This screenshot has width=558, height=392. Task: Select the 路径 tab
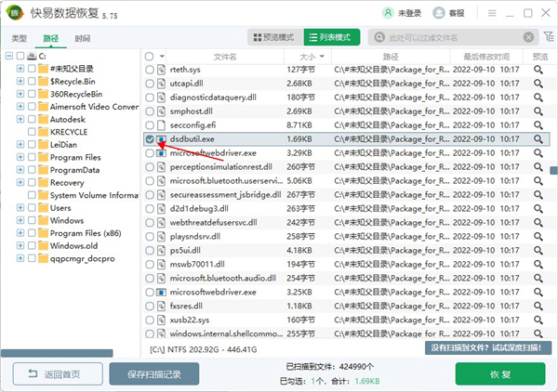[x=51, y=38]
